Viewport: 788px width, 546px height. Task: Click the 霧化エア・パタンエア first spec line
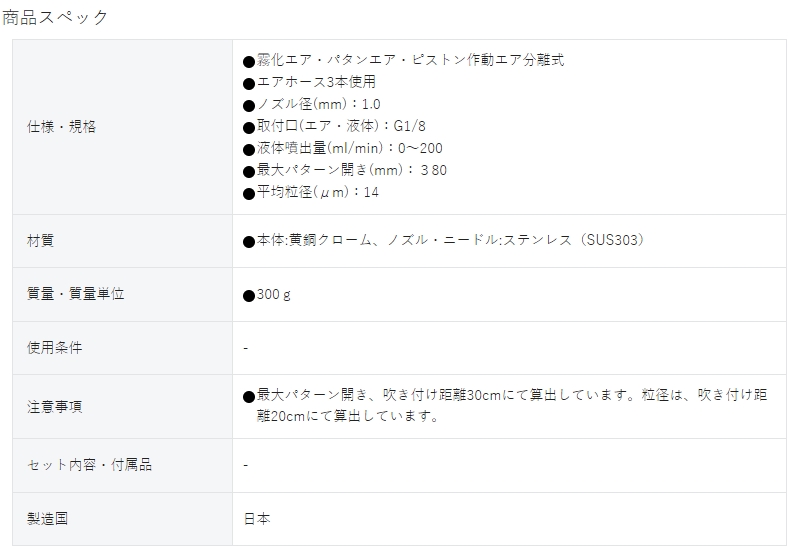(x=404, y=60)
